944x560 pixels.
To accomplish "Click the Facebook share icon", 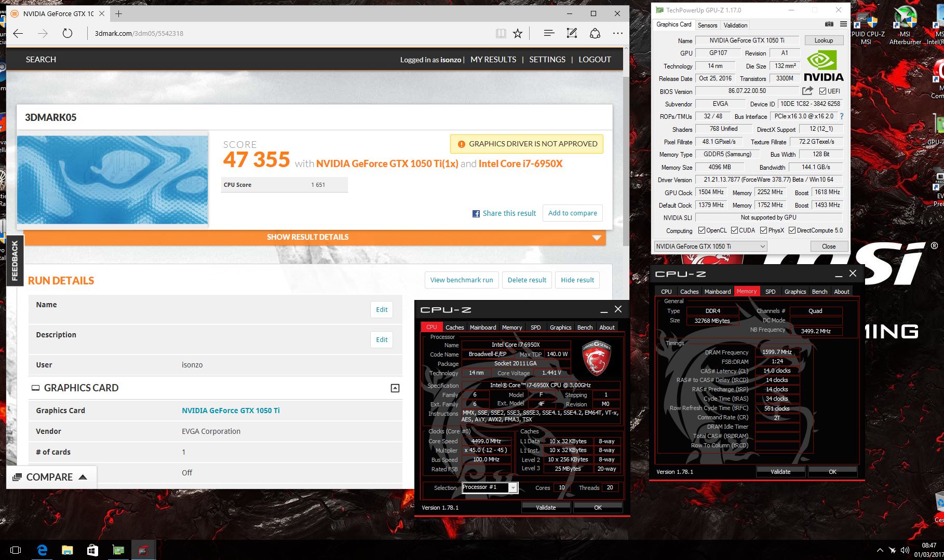I will click(476, 213).
